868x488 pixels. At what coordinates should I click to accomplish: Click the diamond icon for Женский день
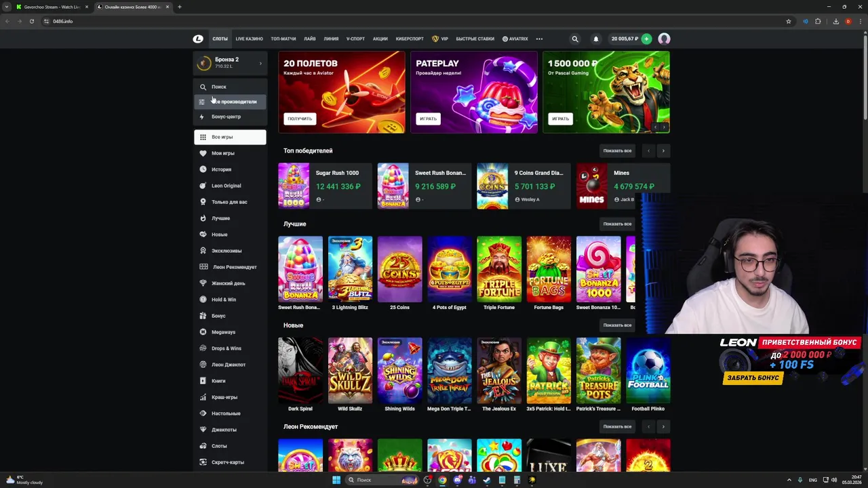(x=203, y=283)
